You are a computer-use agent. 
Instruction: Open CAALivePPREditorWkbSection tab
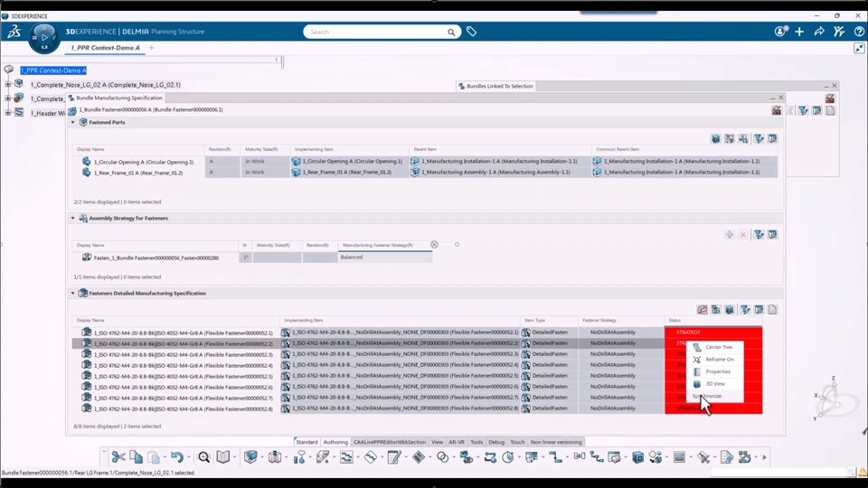click(389, 442)
